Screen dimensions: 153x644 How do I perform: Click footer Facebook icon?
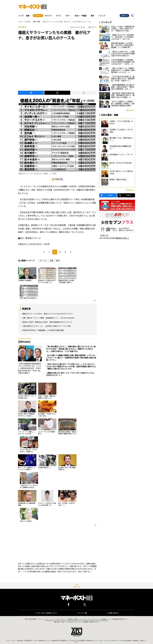(x=68, y=605)
